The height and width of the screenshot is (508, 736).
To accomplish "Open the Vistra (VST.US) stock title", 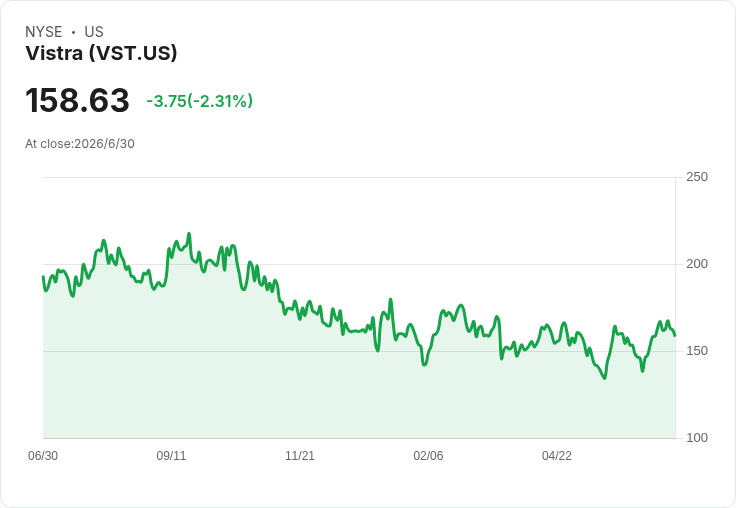I will point(101,53).
